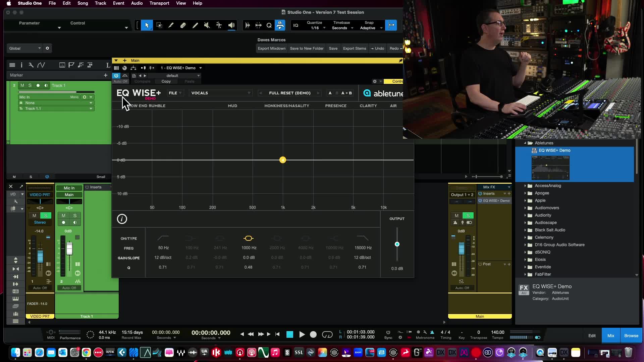Viewport: 644px width, 362px height.
Task: Open the Audio menu
Action: tap(137, 3)
